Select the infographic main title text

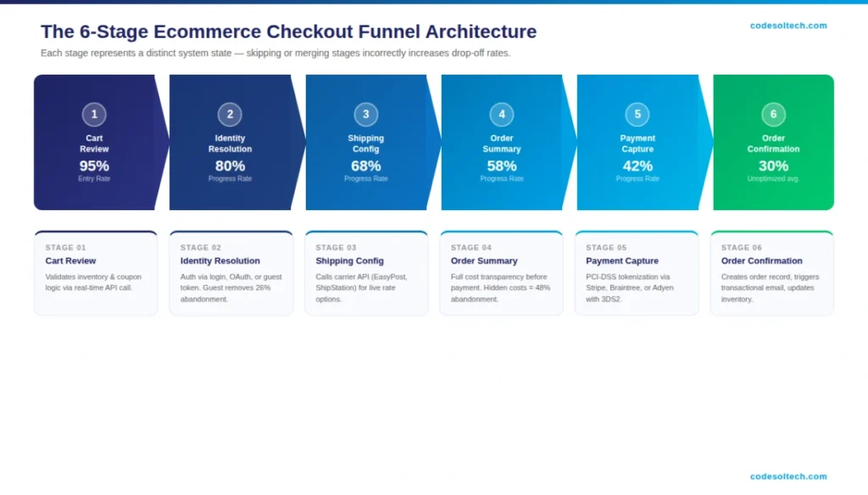click(x=288, y=31)
